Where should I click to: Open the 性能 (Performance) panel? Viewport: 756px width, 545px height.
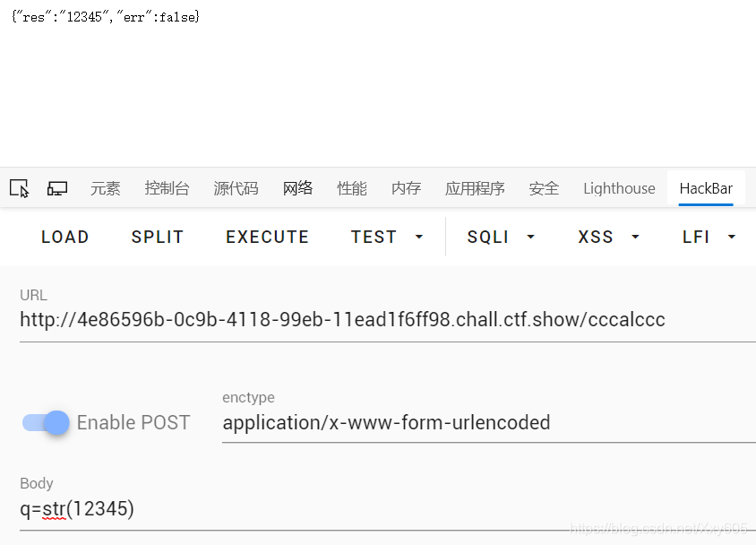[352, 188]
